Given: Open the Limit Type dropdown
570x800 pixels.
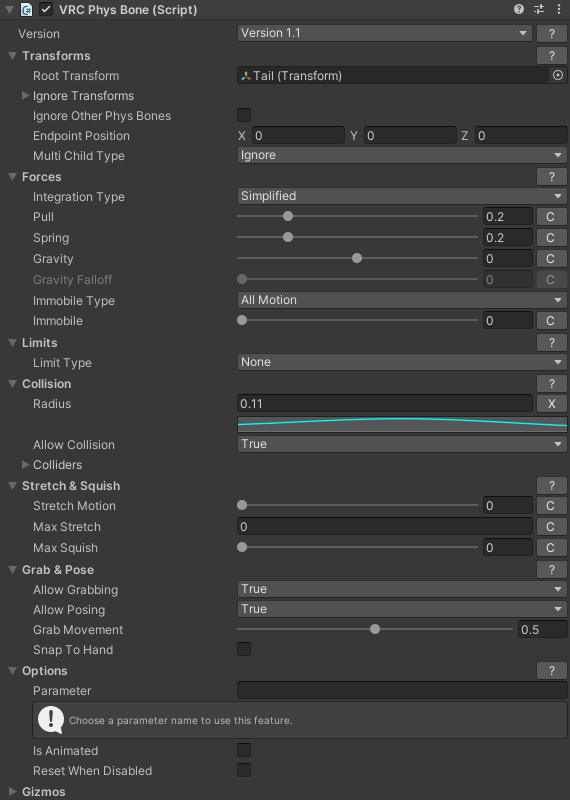Looking at the screenshot, I should [x=402, y=362].
